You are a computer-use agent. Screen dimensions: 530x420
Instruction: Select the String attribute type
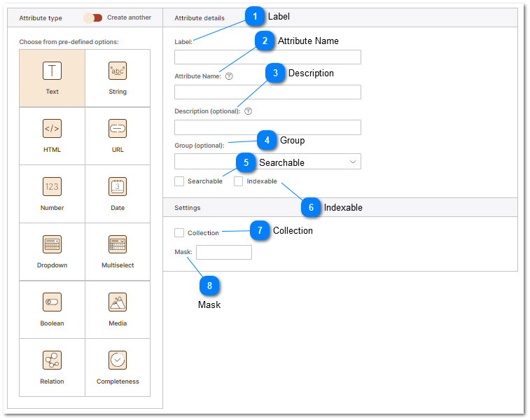pyautogui.click(x=118, y=78)
